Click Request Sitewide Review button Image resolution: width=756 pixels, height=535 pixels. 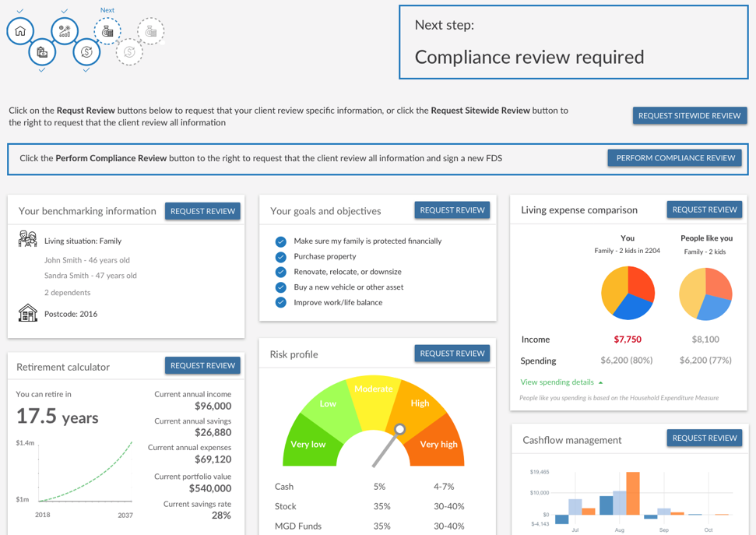(x=690, y=116)
